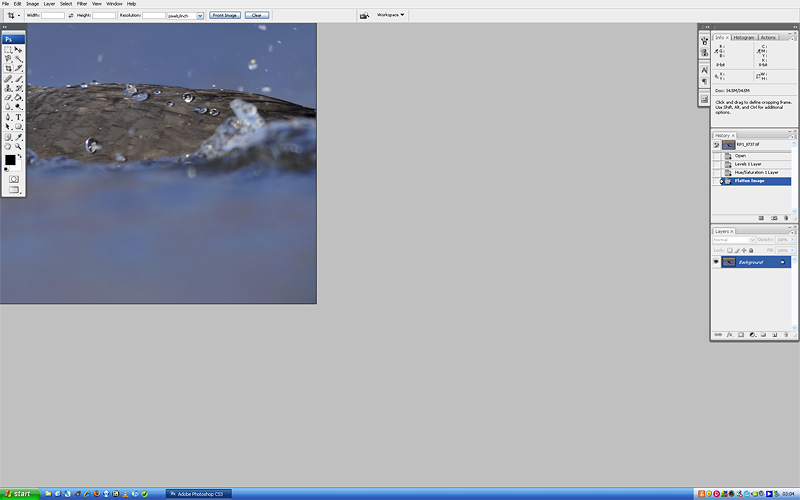The width and height of the screenshot is (800, 500).
Task: Select the Notes tool
Action: coord(8,137)
